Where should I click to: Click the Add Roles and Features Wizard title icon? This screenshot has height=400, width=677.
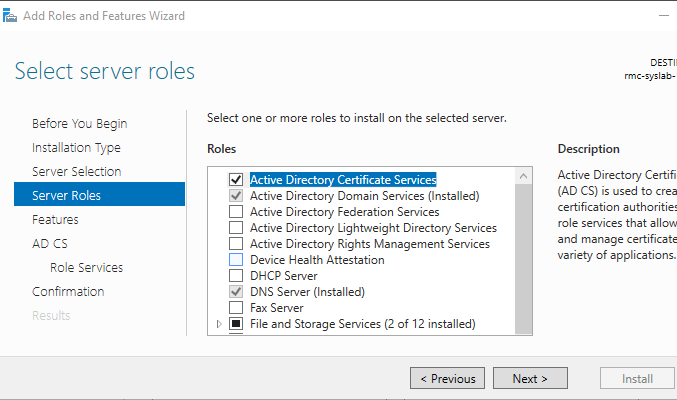coord(9,16)
